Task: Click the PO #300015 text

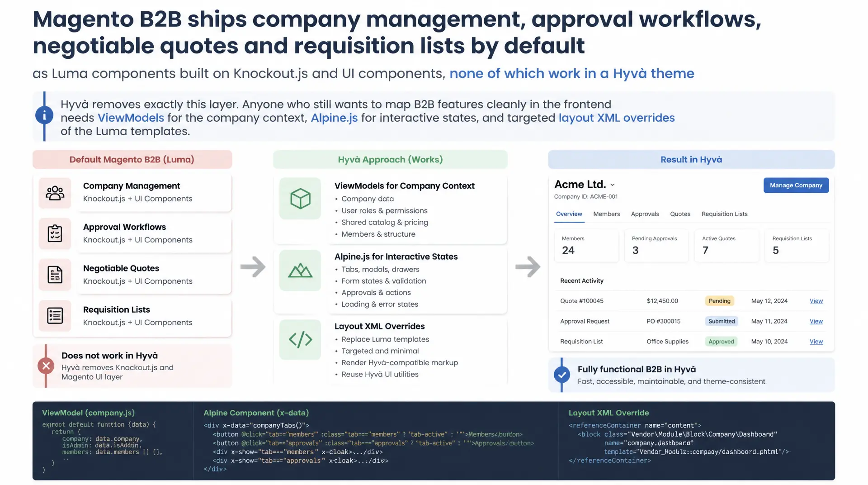Action: 663,321
